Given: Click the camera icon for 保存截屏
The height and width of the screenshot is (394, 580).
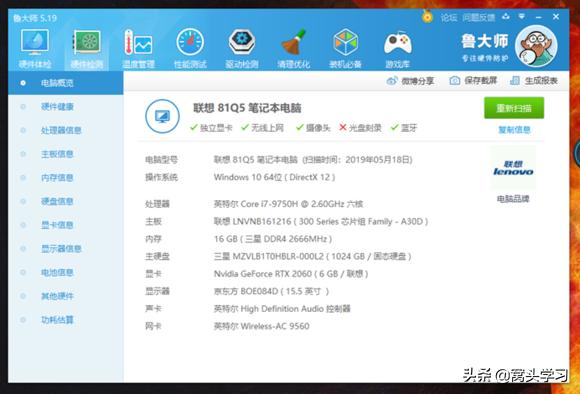Looking at the screenshot, I should (x=455, y=80).
